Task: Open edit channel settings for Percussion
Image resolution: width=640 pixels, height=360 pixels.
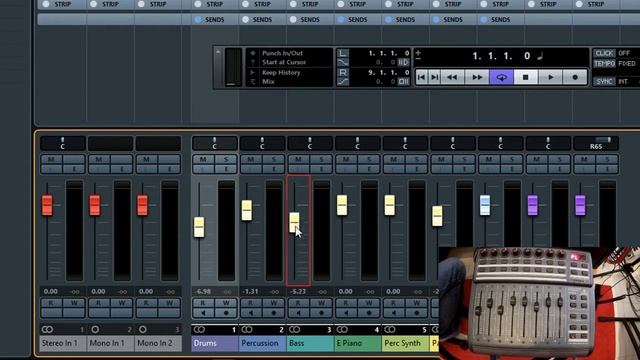Action: pyautogui.click(x=273, y=169)
